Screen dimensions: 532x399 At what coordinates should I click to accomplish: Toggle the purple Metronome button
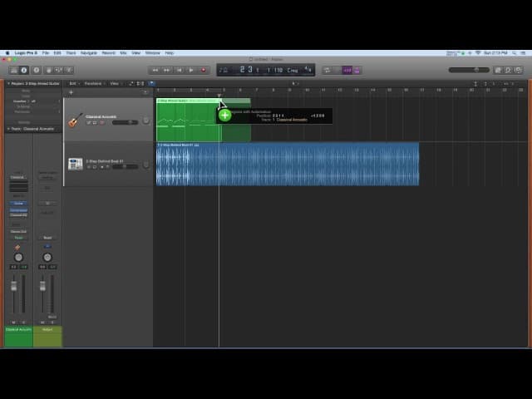(x=357, y=70)
